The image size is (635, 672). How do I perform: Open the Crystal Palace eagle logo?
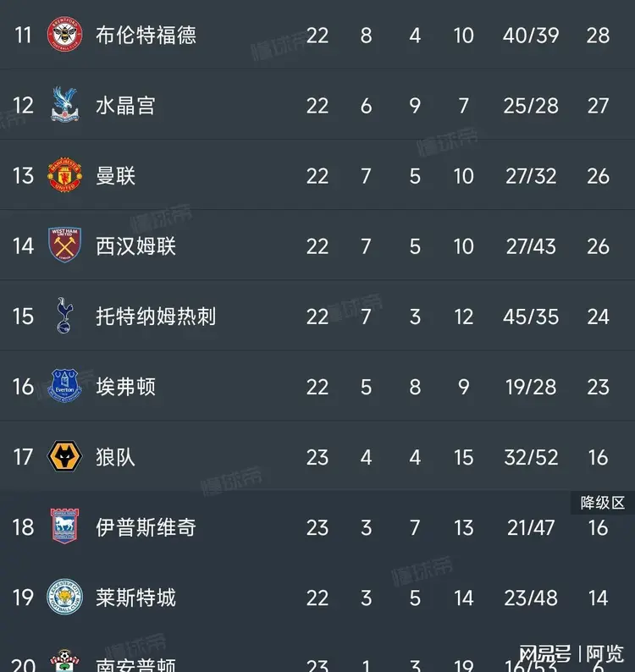point(64,105)
